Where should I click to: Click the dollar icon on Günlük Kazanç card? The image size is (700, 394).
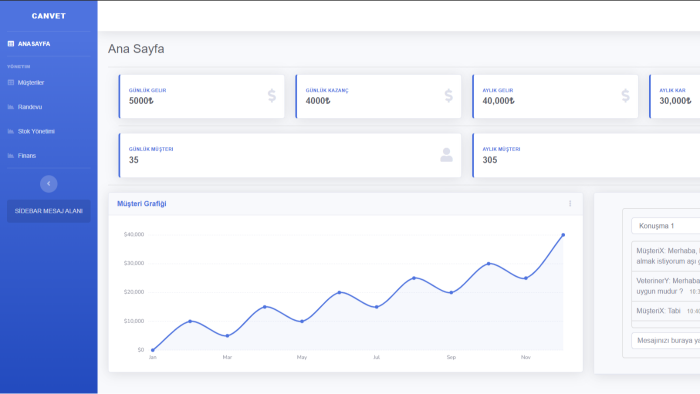pyautogui.click(x=449, y=96)
